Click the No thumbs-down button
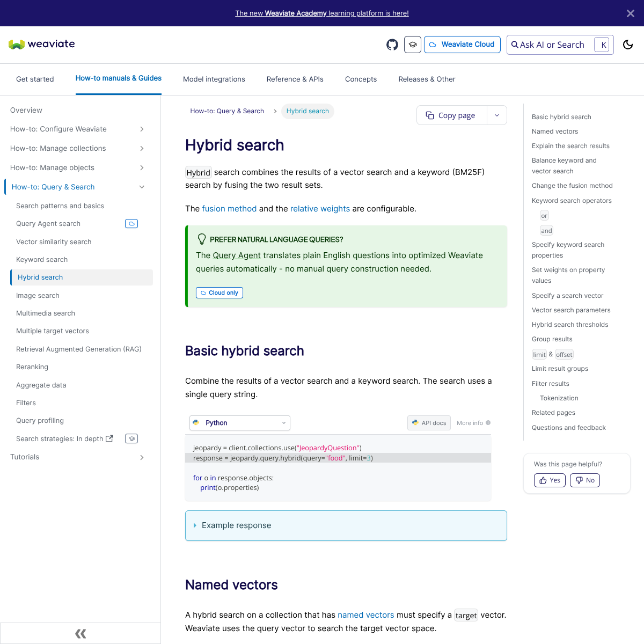 pos(585,480)
